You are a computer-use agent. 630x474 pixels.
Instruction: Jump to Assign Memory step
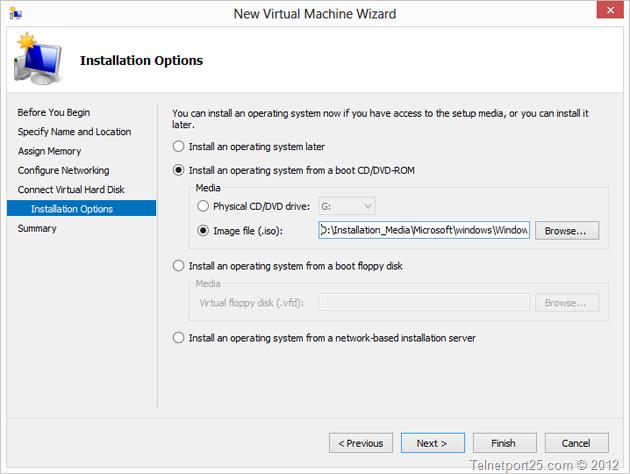[49, 151]
